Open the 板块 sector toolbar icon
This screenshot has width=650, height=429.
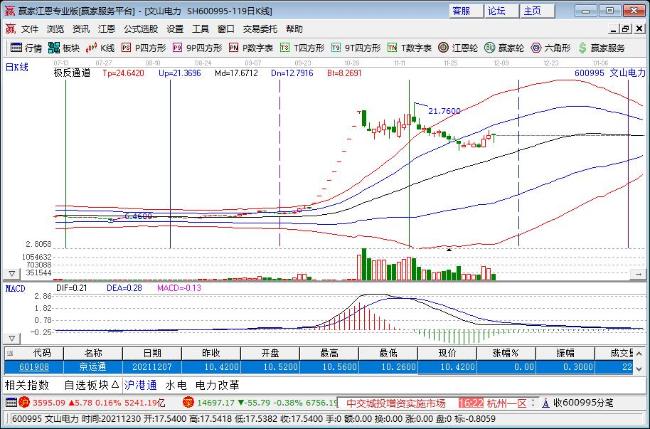click(x=63, y=48)
